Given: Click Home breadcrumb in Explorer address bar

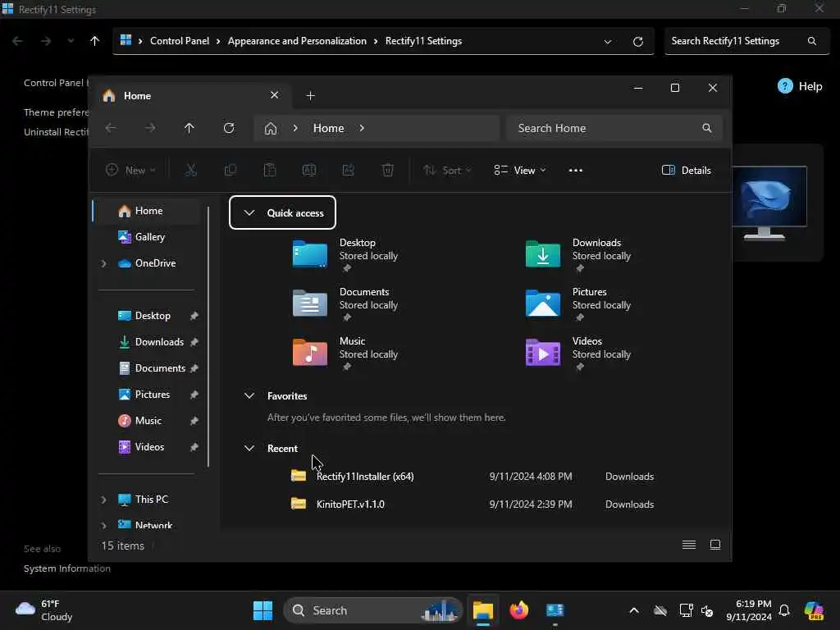Looking at the screenshot, I should click(x=328, y=128).
